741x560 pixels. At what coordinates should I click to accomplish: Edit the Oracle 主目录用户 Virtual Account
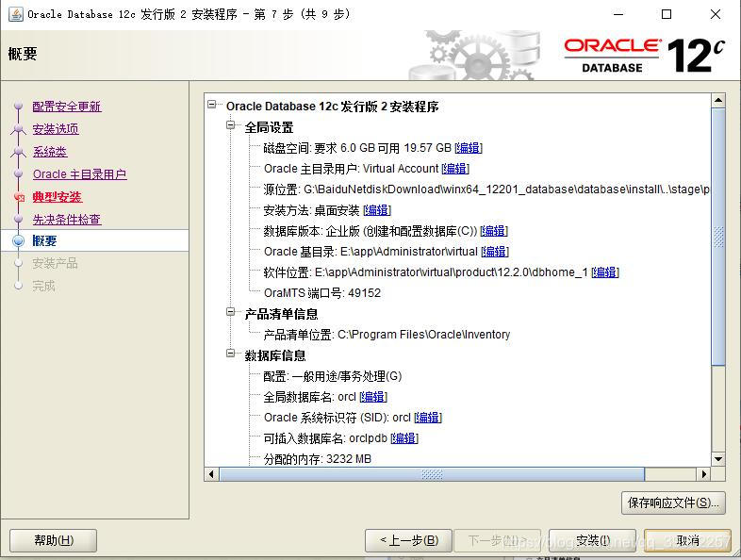coord(455,169)
